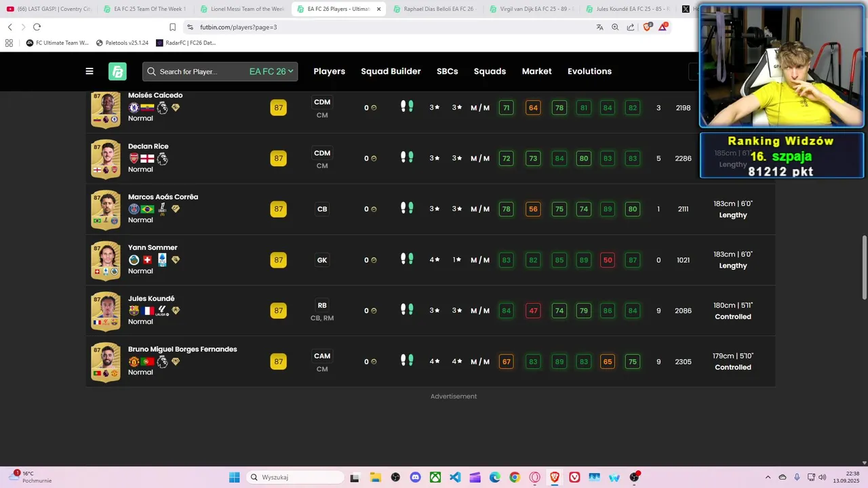Click the green Futbin logo
The height and width of the screenshot is (488, 868).
pos(117,71)
